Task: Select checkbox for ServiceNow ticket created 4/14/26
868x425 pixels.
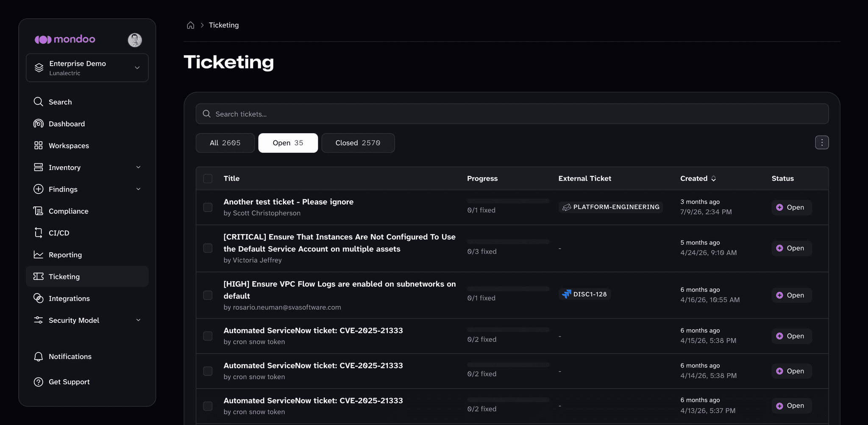Action: click(x=208, y=371)
